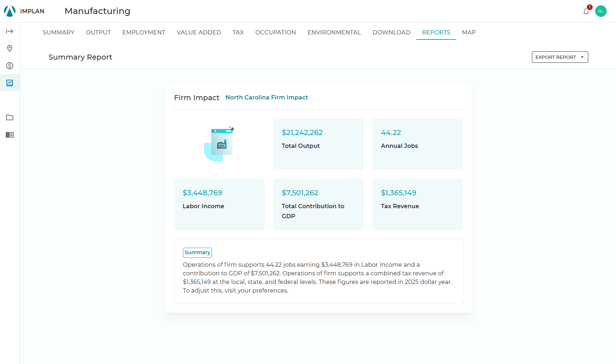
Task: Open the Projects folder icon in the sidebar
Action: [10, 118]
